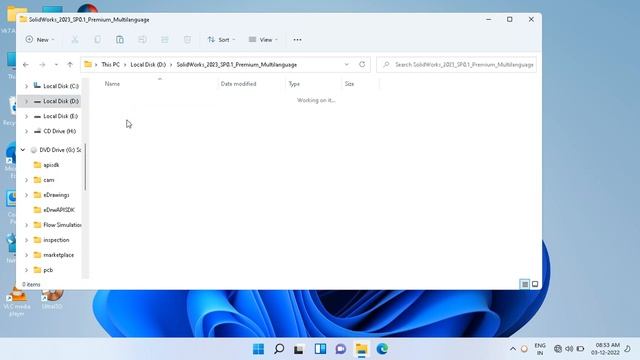640x360 pixels.
Task: Click File Explorer taskbar icon
Action: [x=362, y=349]
